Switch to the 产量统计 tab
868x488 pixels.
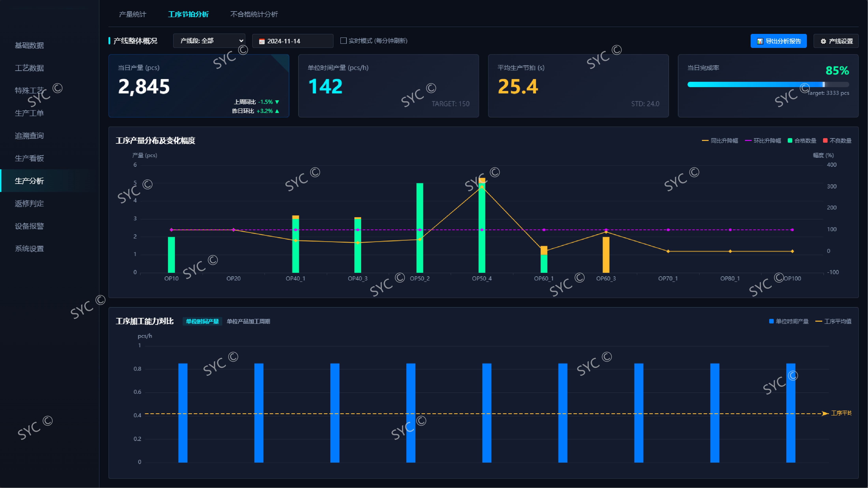pyautogui.click(x=132, y=14)
